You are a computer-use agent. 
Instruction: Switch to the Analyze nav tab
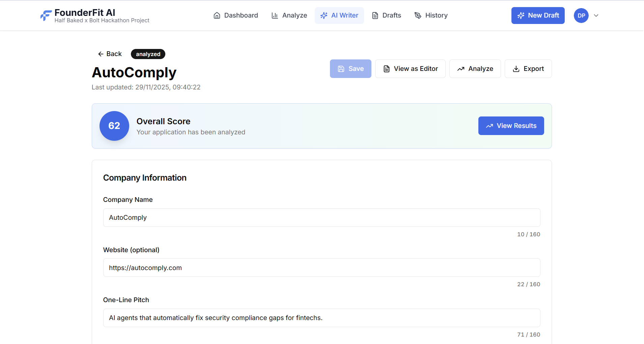point(289,16)
